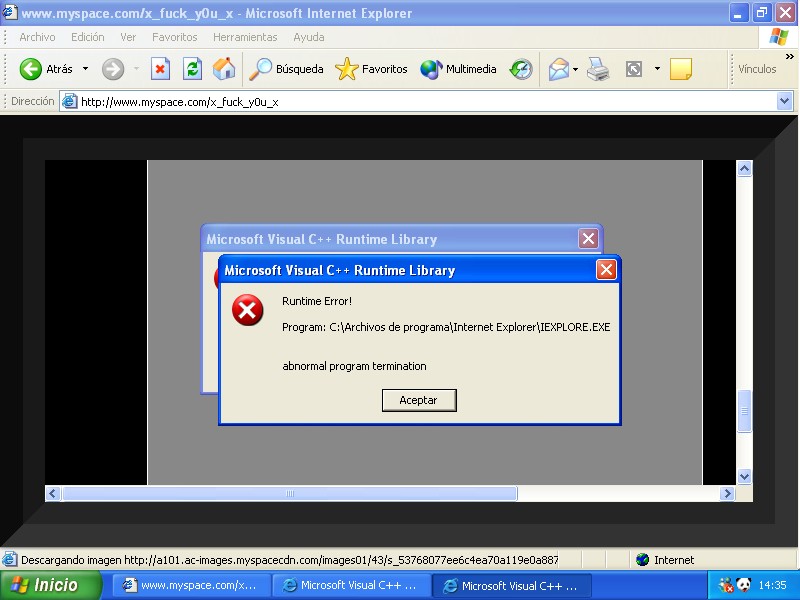Click the page's vertical scrollbar down arrow
The image size is (800, 600).
click(744, 477)
